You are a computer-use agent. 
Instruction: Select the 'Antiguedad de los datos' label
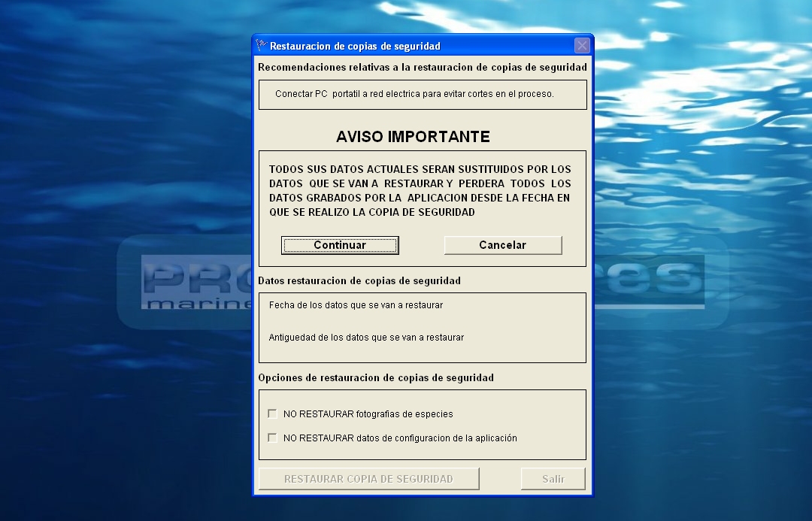pyautogui.click(x=366, y=338)
